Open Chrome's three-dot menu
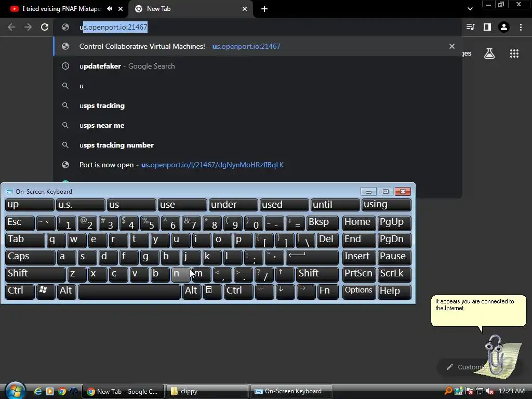 click(521, 27)
